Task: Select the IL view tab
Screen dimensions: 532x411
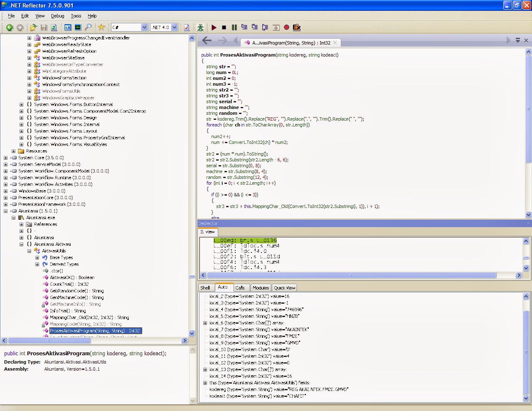Action: coord(207,232)
